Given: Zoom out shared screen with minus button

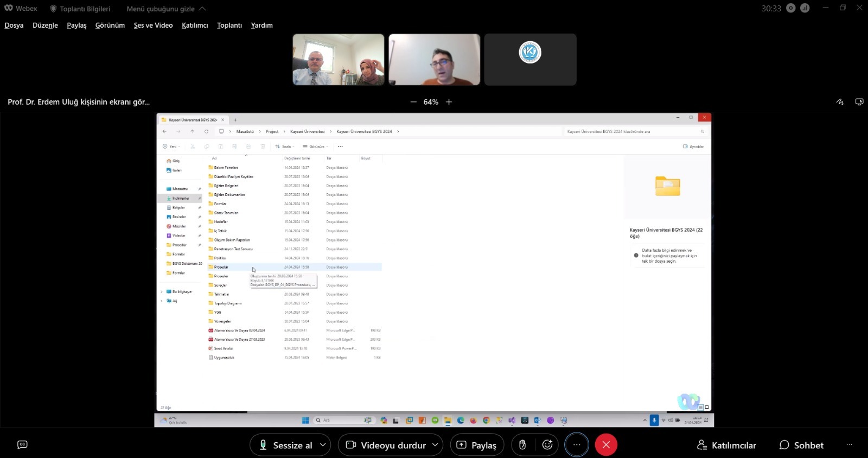Looking at the screenshot, I should coord(413,102).
